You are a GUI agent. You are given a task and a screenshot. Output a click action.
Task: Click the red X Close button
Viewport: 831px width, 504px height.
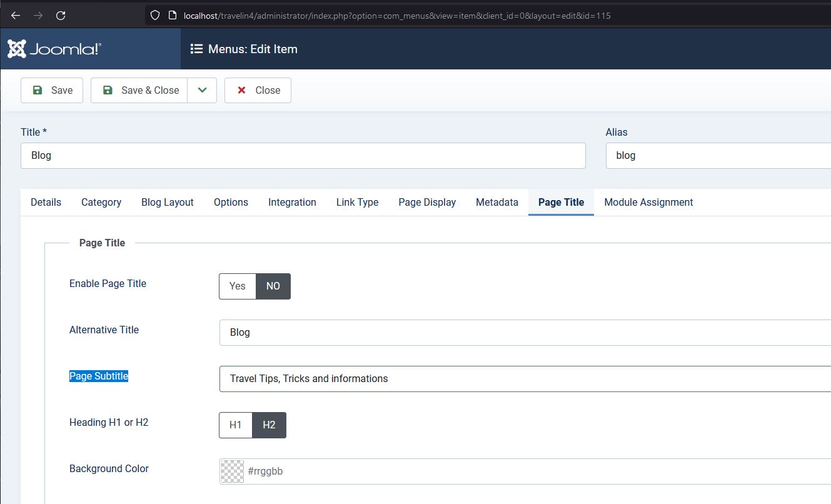click(258, 90)
